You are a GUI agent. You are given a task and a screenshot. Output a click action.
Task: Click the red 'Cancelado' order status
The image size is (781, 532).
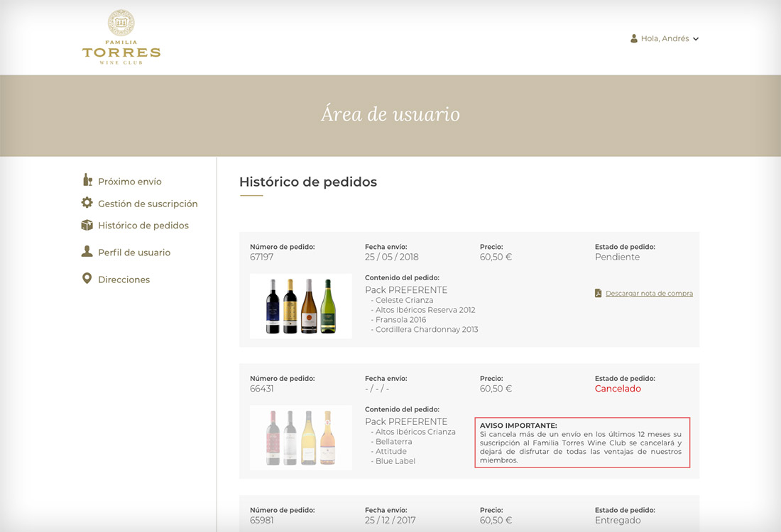point(618,389)
